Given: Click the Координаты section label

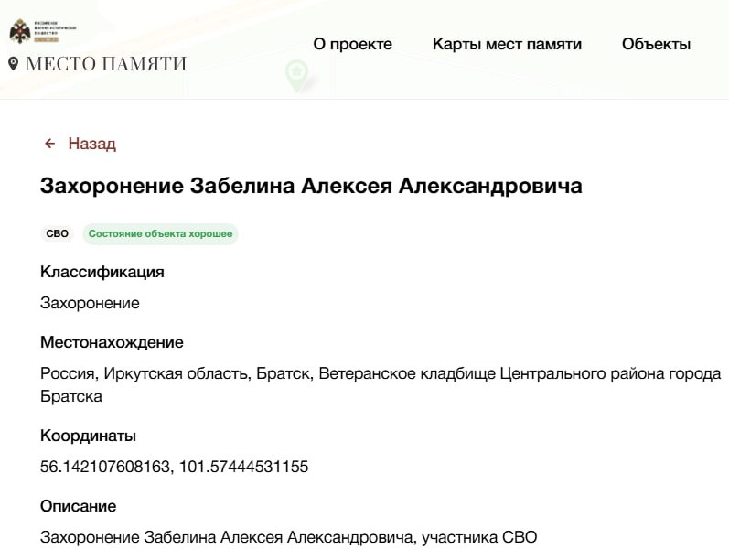Looking at the screenshot, I should (88, 436).
